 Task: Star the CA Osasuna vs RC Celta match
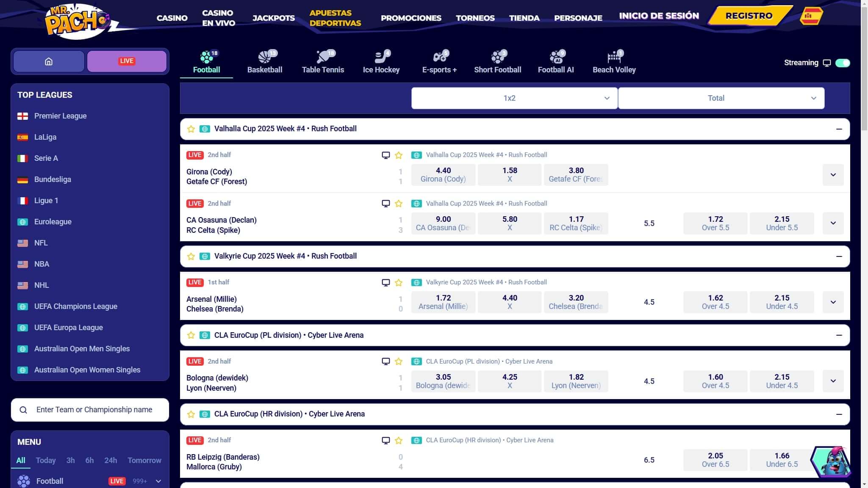(399, 204)
